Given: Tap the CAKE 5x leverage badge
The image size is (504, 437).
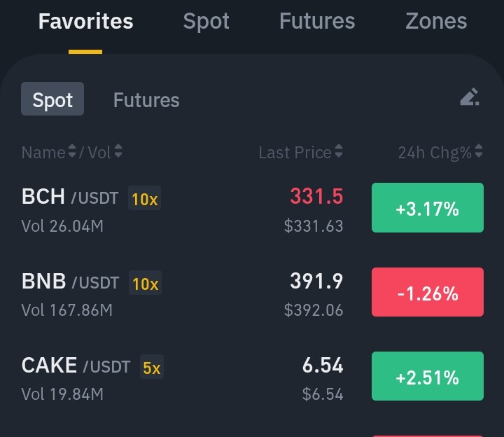Looking at the screenshot, I should (x=152, y=367).
